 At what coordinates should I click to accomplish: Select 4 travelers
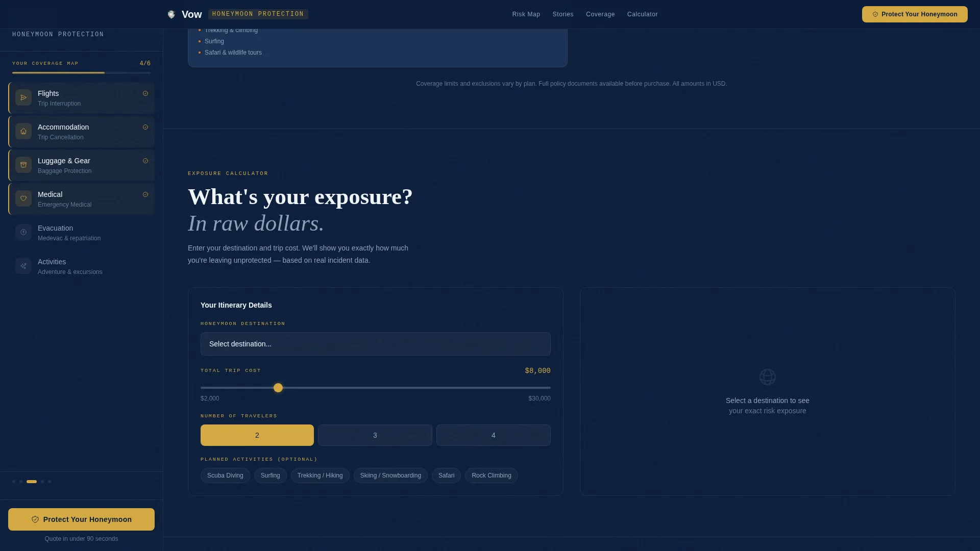coord(494,435)
